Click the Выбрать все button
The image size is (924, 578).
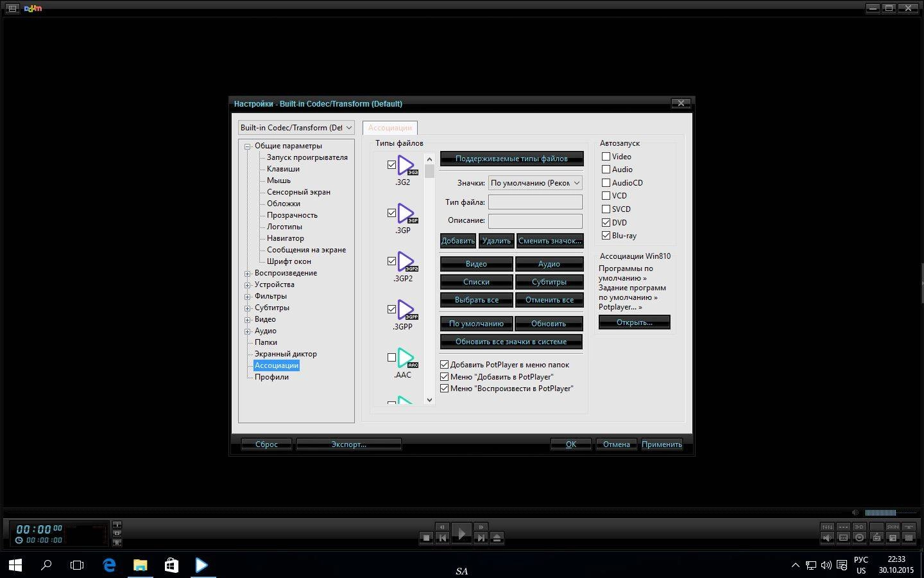point(476,300)
